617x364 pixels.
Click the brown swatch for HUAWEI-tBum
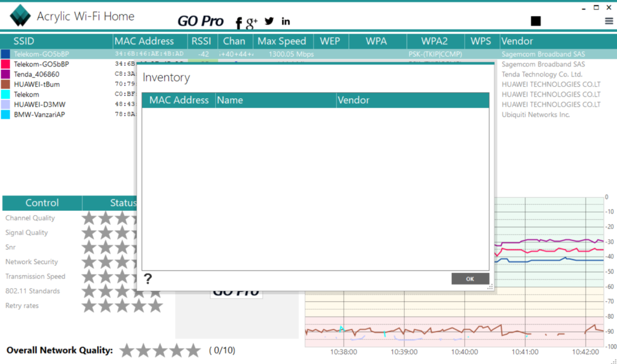(5, 84)
